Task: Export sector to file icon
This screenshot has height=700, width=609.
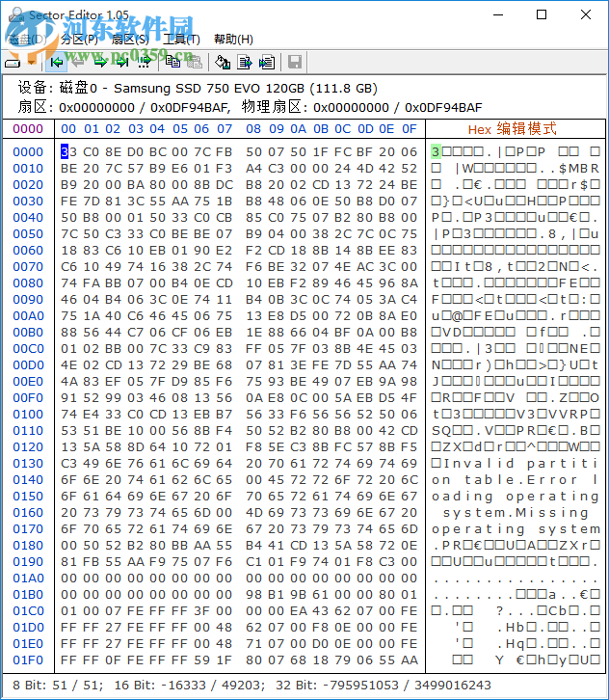Action: tap(245, 63)
